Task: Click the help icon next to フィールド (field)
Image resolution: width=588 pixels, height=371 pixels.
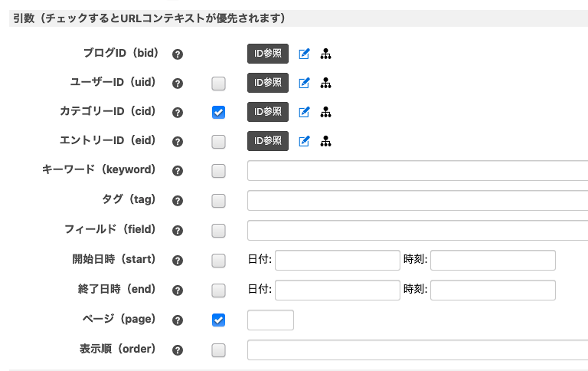Action: point(178,231)
